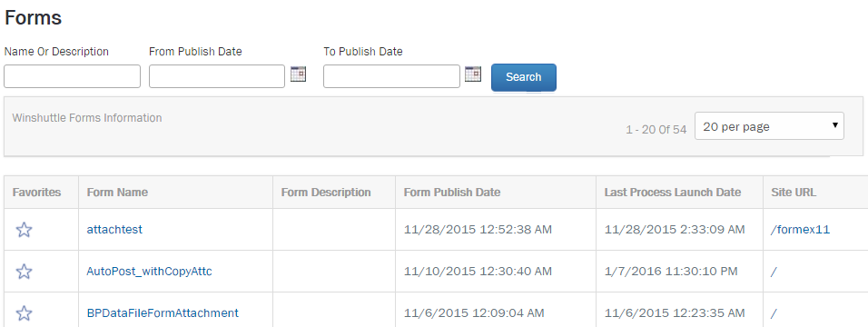Open the To Publish Date calendar picker
The height and width of the screenshot is (327, 868).
pyautogui.click(x=473, y=74)
